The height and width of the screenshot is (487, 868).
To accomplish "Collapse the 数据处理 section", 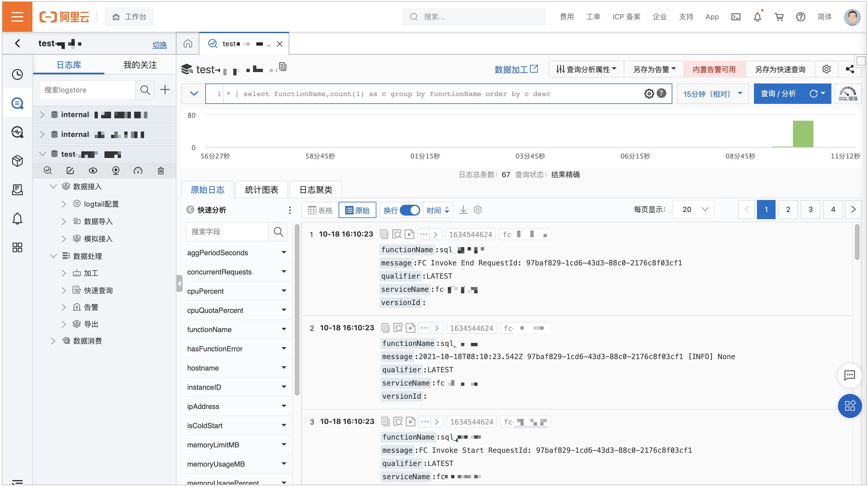I will 53,256.
